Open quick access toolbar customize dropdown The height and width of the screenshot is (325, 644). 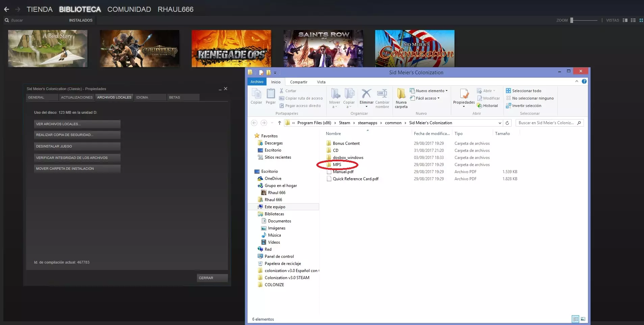275,73
